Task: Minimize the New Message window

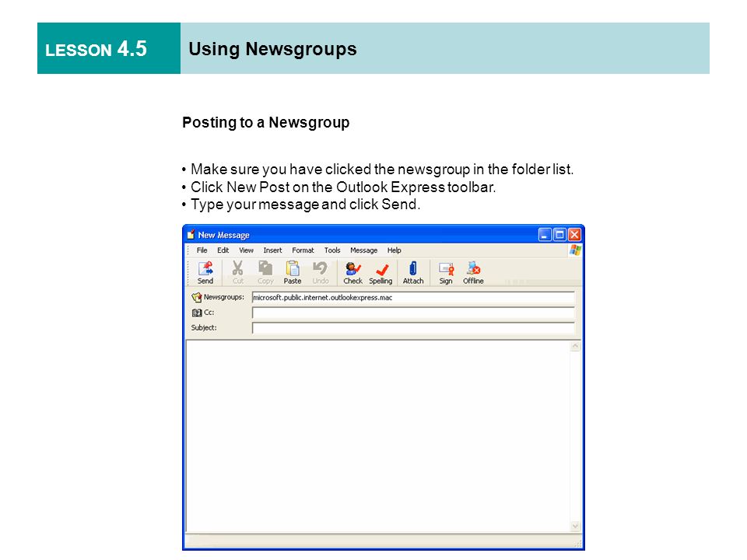Action: (x=545, y=234)
